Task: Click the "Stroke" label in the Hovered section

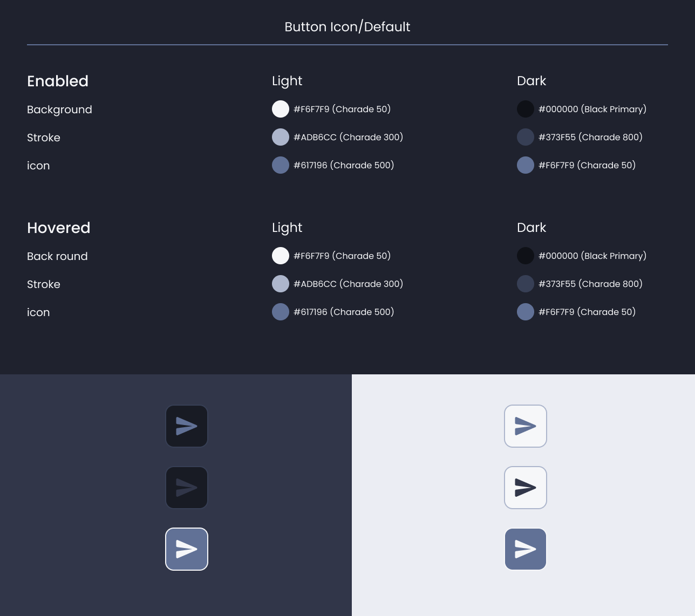Action: pos(44,284)
